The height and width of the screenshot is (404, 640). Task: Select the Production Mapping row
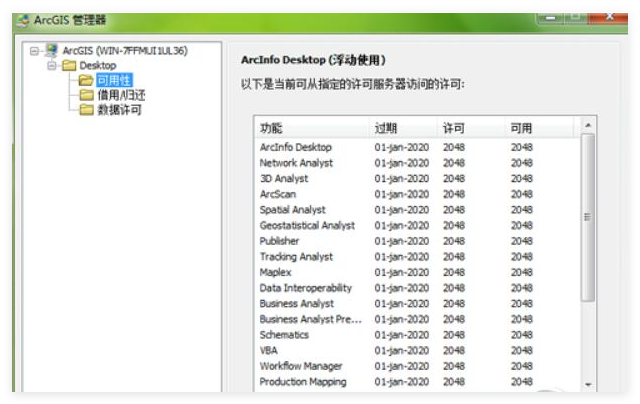click(x=416, y=382)
